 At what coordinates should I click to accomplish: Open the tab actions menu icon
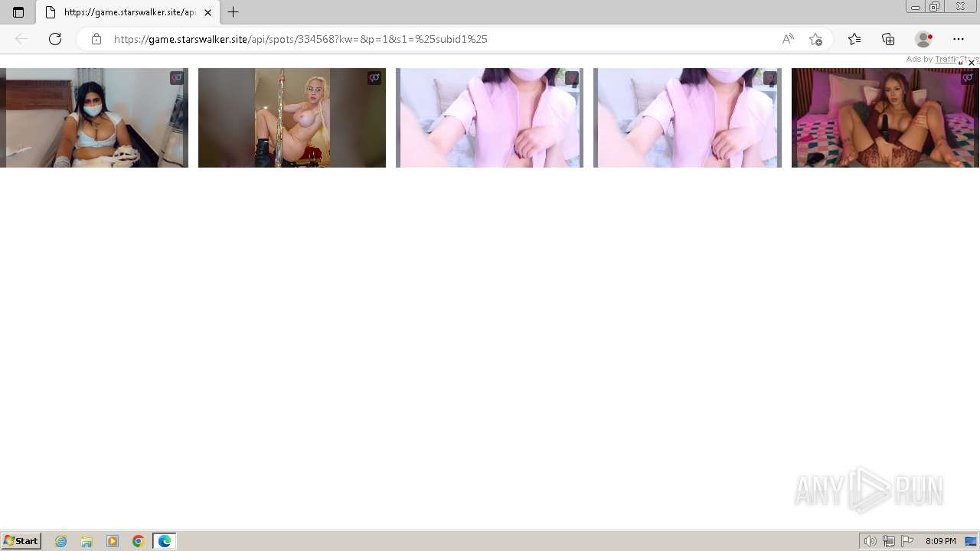click(x=18, y=12)
